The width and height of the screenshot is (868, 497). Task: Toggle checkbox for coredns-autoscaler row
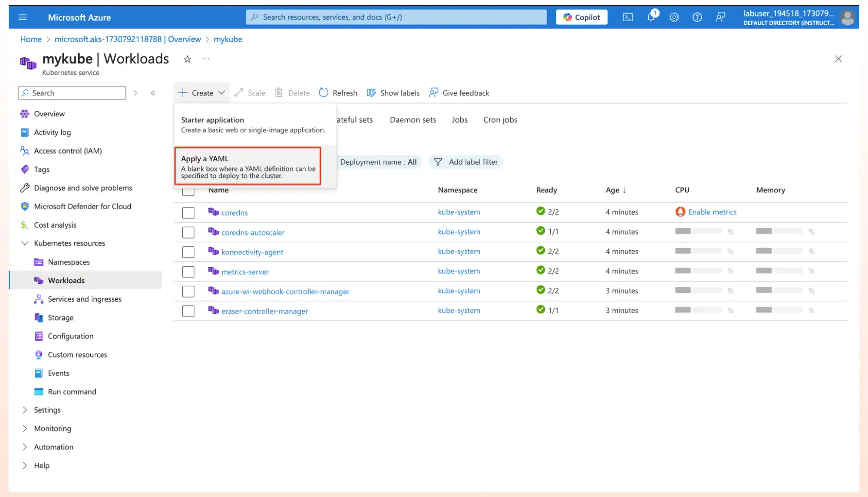pos(188,232)
